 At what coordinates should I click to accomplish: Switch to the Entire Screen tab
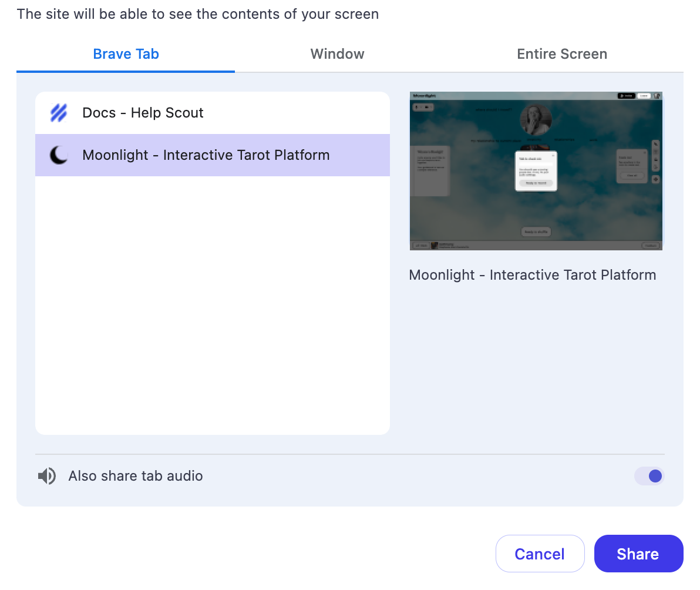click(561, 54)
